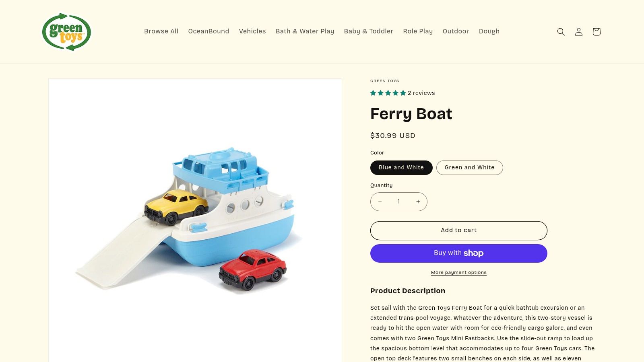
Task: Open the Outdoor menu
Action: coord(456,31)
